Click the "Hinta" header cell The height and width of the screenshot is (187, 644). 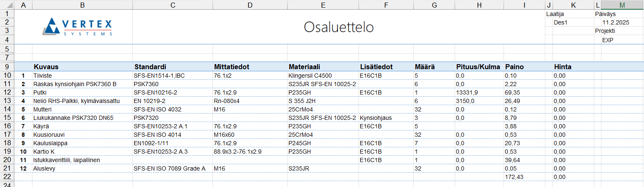click(563, 67)
